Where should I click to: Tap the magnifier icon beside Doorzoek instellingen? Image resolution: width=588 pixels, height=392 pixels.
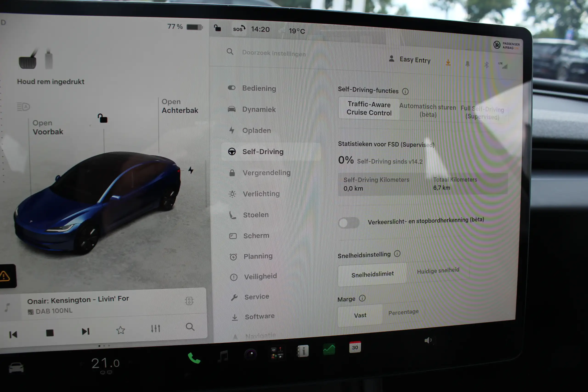tap(230, 51)
